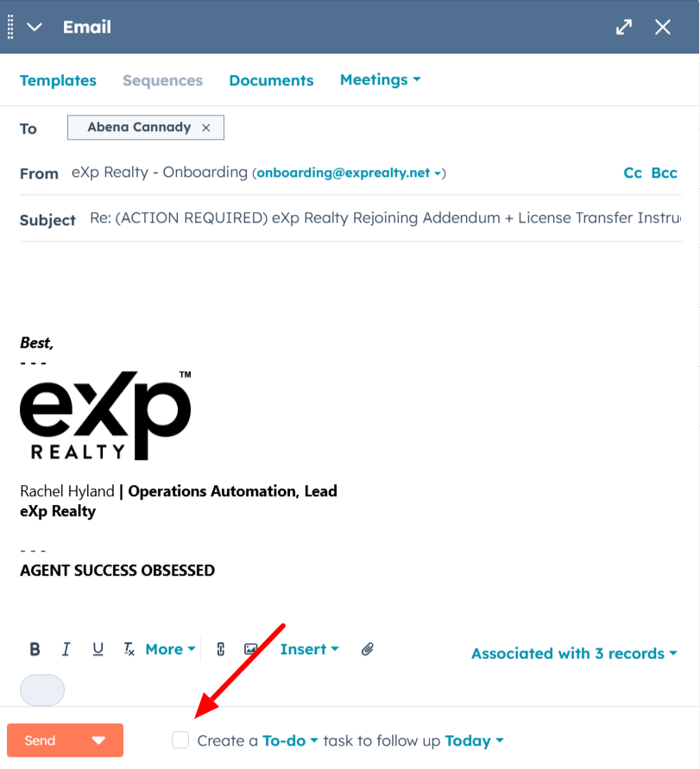Enable the follow-up task checkbox
This screenshot has height=769, width=700.
180,740
